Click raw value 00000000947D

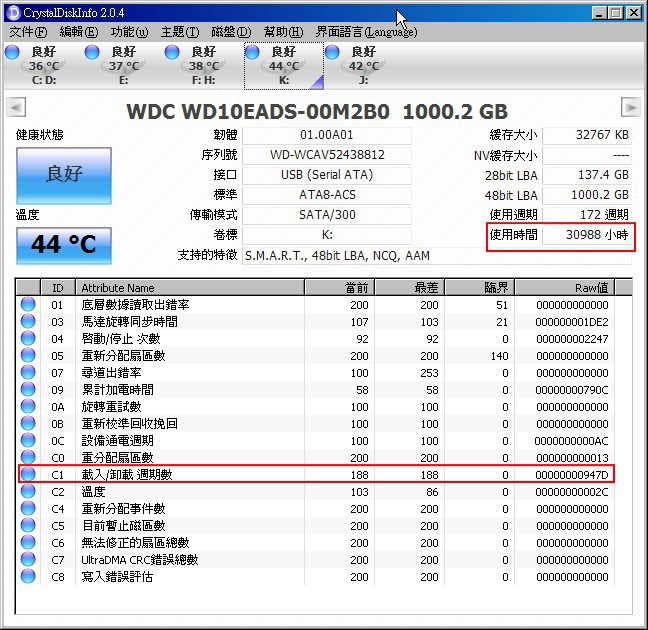[x=572, y=475]
